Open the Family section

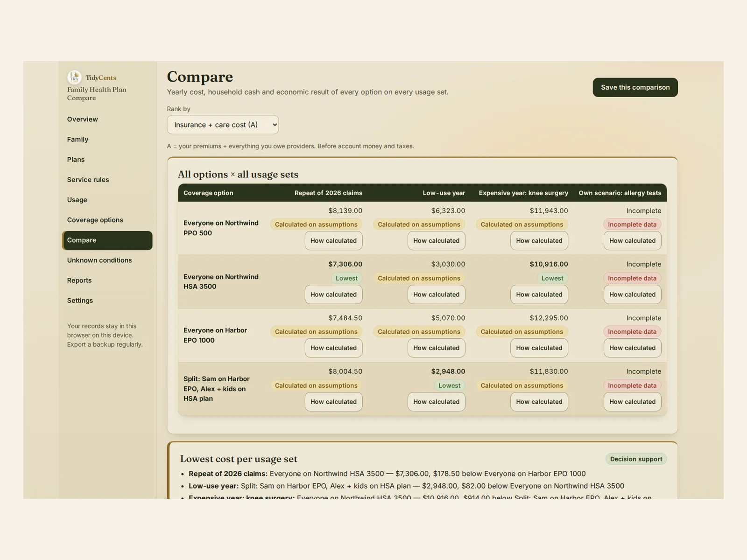[107, 140]
